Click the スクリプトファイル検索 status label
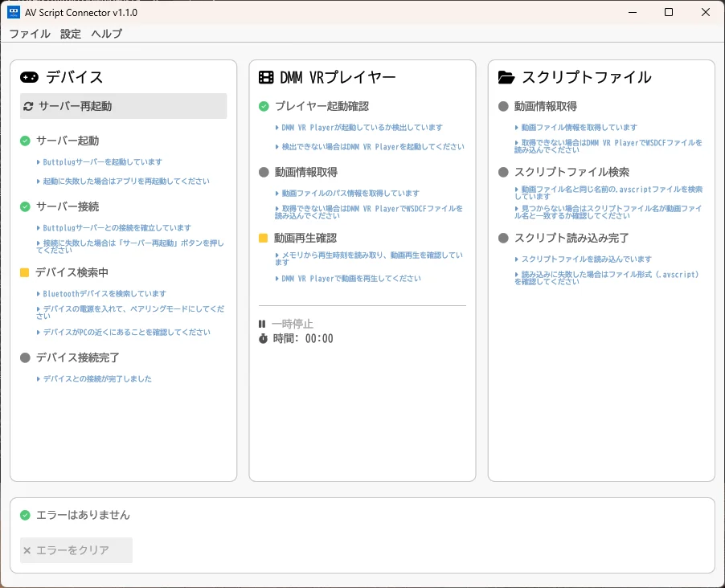Screen dimensions: 725x588 [572, 172]
